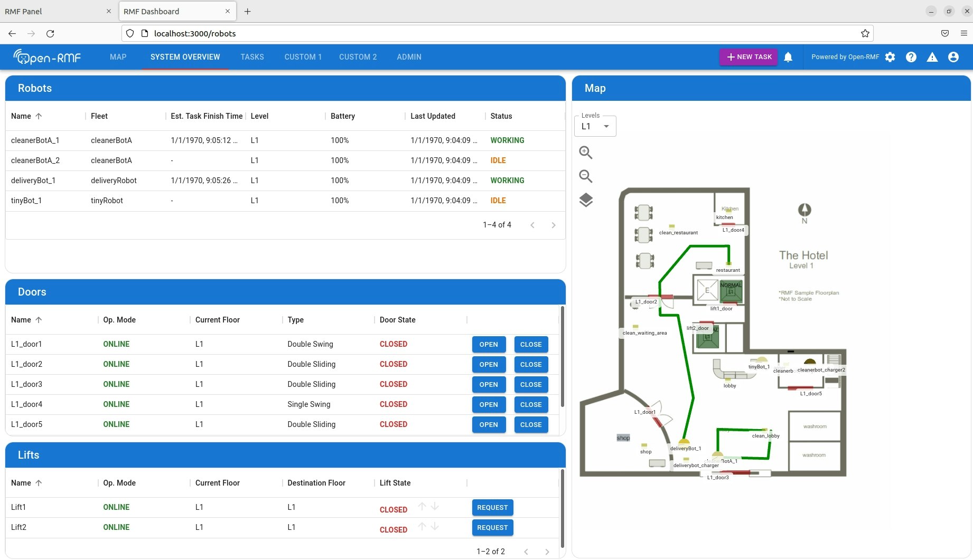Image resolution: width=973 pixels, height=560 pixels.
Task: Request Lift1 with the REQUEST button
Action: 492,507
